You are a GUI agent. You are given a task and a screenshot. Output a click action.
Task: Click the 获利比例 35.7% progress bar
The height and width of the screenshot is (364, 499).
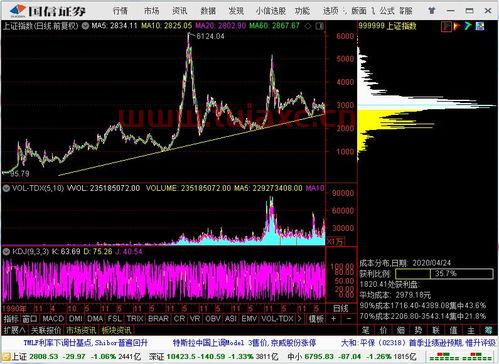444,274
